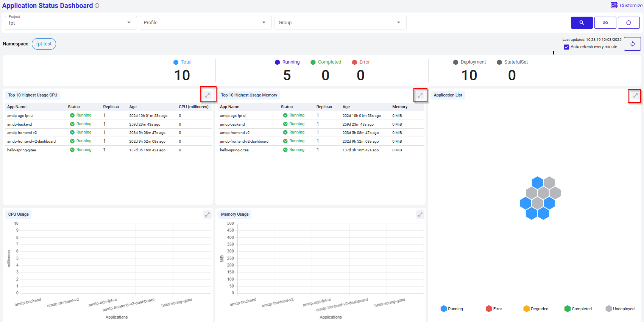This screenshot has width=644, height=322.
Task: Click the CPU (millicores) column header
Action: [x=193, y=107]
